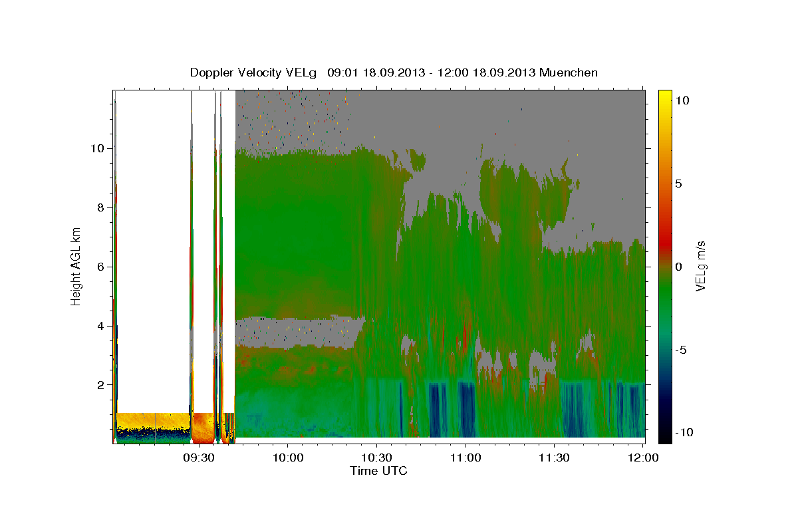The height and width of the screenshot is (532, 798).
Task: Click the 'Height AGL km' axis label
Action: (x=76, y=266)
